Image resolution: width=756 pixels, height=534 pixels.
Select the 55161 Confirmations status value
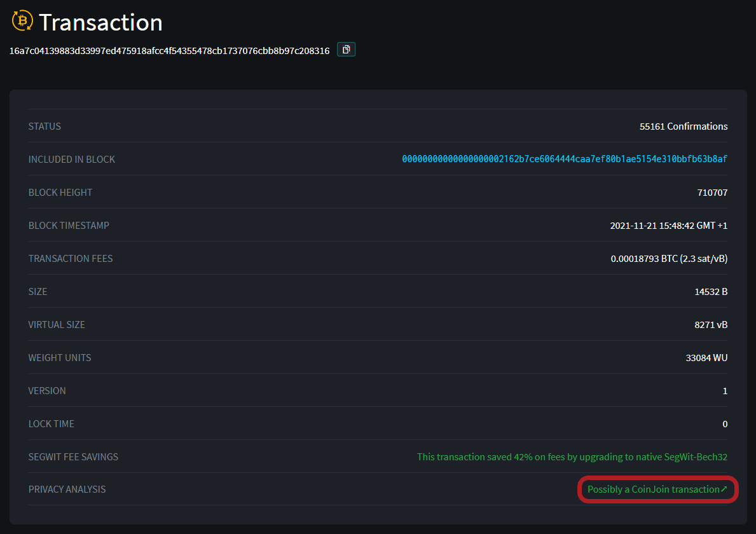pos(683,127)
